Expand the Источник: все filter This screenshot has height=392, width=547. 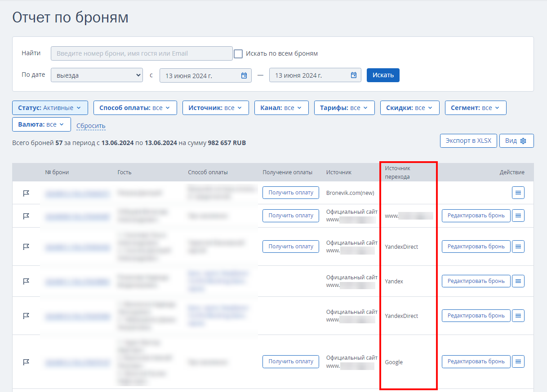pyautogui.click(x=215, y=108)
